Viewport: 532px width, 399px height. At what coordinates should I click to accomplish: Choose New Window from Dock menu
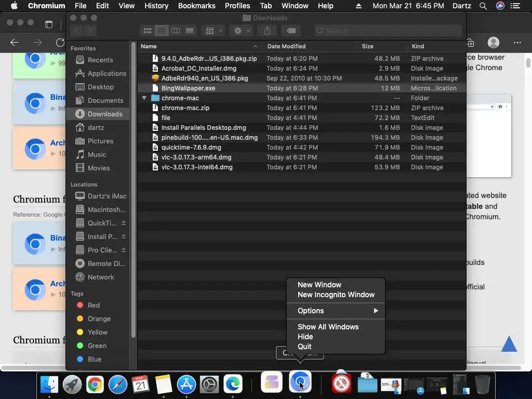tap(336, 285)
